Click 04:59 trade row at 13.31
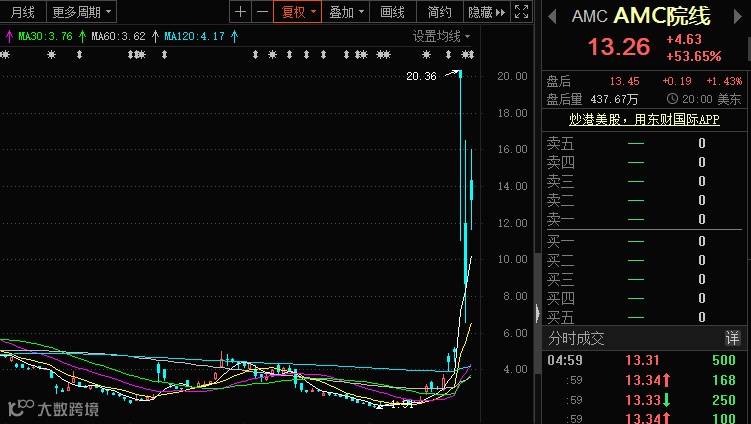The image size is (751, 424). [642, 360]
